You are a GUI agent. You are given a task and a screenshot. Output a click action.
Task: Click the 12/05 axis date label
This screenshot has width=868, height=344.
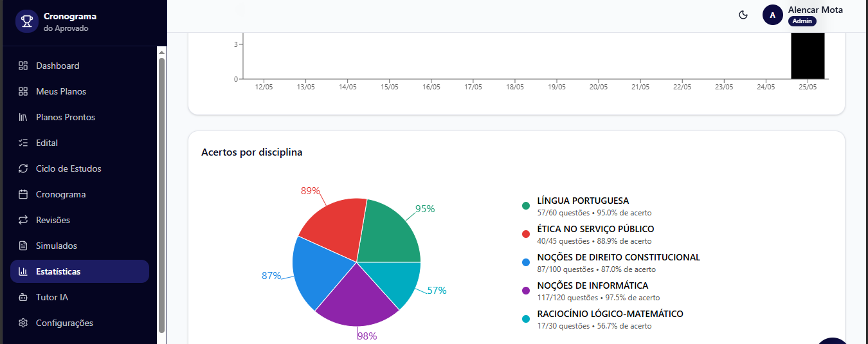[x=264, y=87]
